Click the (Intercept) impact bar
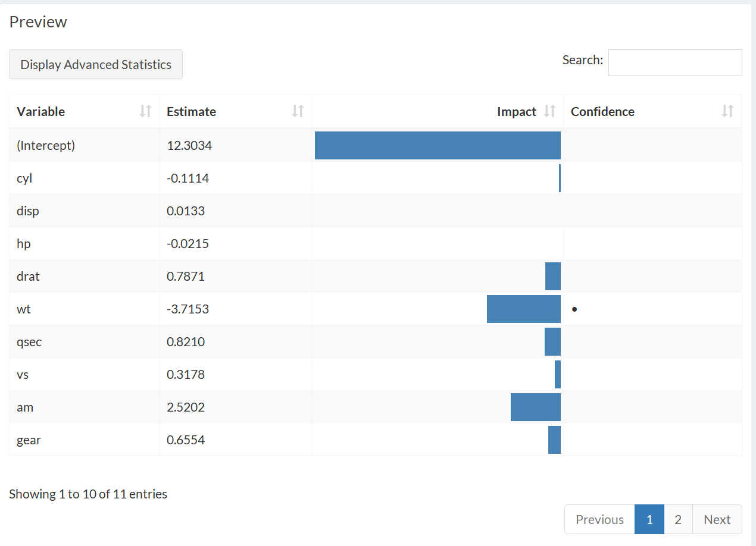Viewport: 756px width, 546px height. pyautogui.click(x=438, y=145)
